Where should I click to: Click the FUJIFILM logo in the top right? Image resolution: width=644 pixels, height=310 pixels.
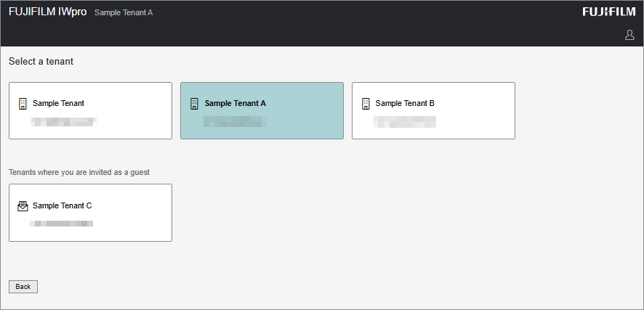(x=608, y=12)
